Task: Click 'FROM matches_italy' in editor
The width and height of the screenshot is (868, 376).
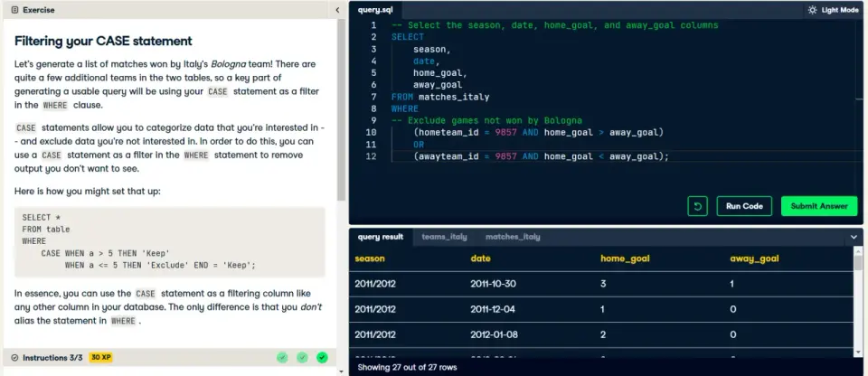Action: pyautogui.click(x=440, y=97)
